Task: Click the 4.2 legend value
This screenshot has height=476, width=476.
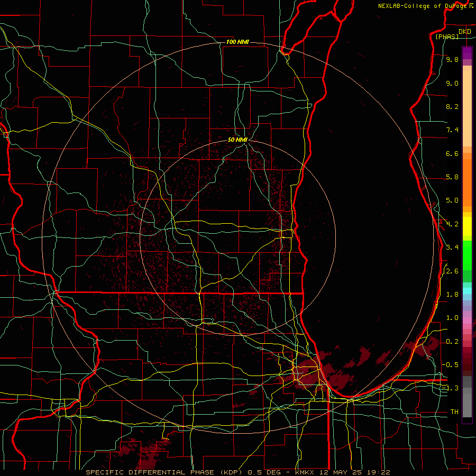Action: click(x=452, y=224)
